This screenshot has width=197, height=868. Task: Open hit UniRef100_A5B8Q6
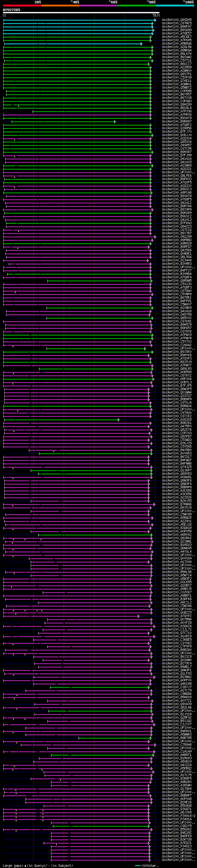click(177, 44)
